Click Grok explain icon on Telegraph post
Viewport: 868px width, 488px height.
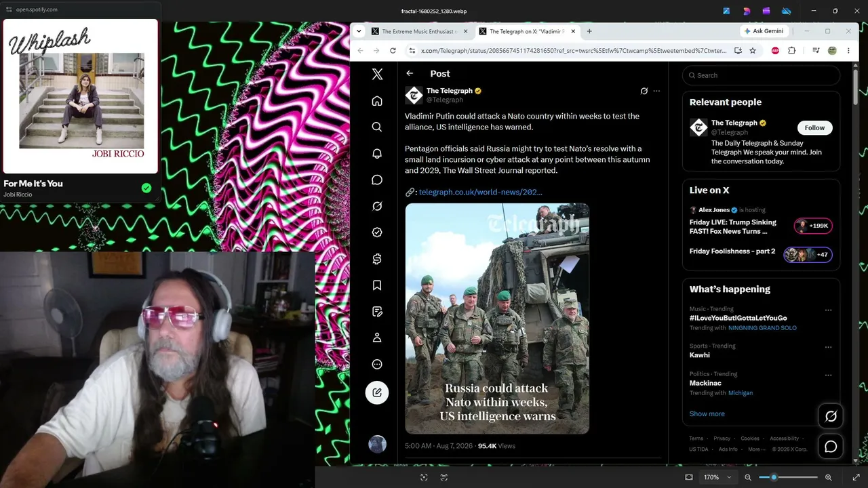[644, 91]
